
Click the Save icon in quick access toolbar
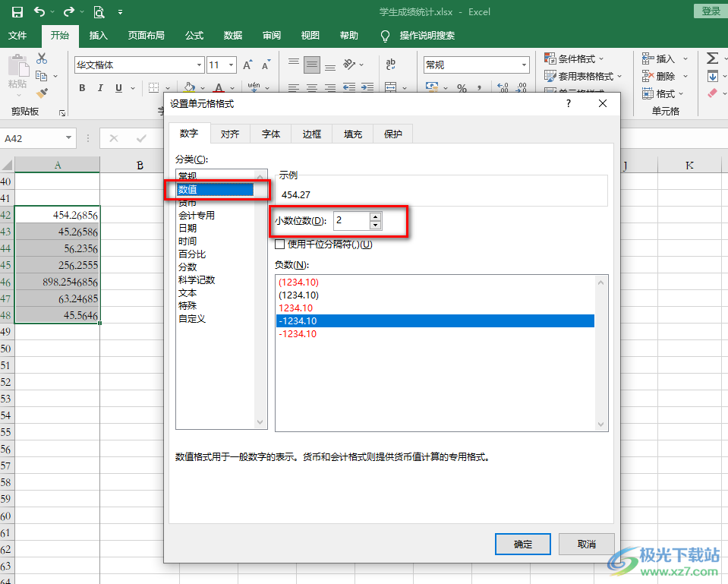coord(17,12)
